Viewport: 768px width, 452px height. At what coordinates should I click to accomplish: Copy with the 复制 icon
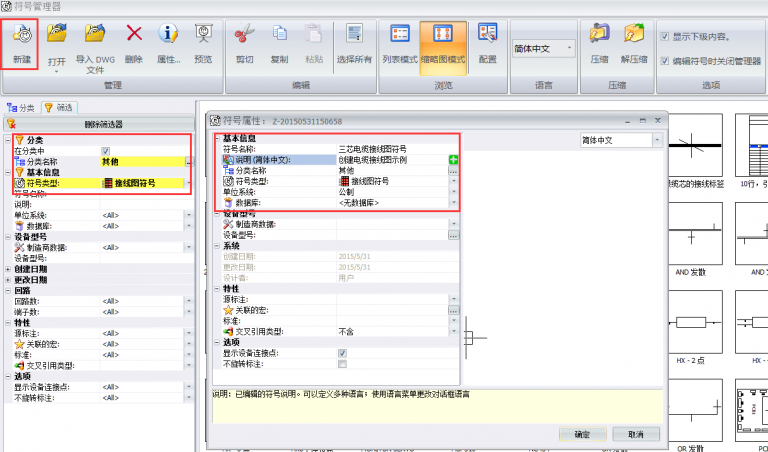tap(279, 34)
